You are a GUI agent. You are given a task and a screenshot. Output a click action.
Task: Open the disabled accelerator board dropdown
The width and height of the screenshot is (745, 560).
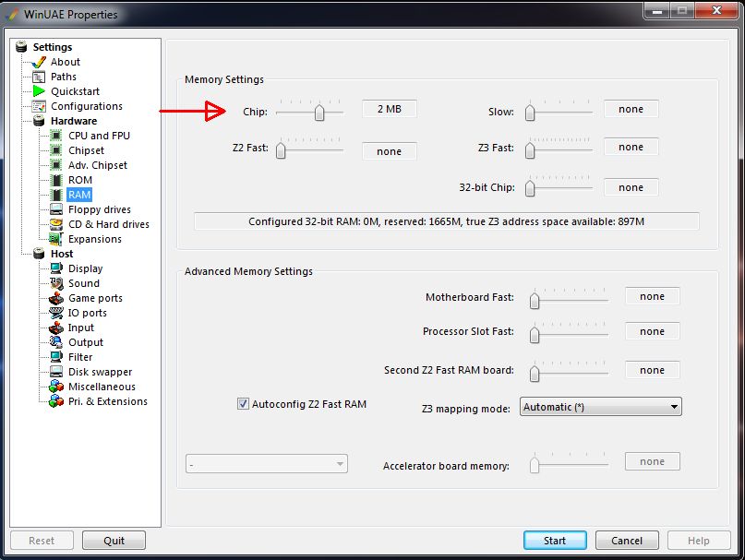(267, 464)
